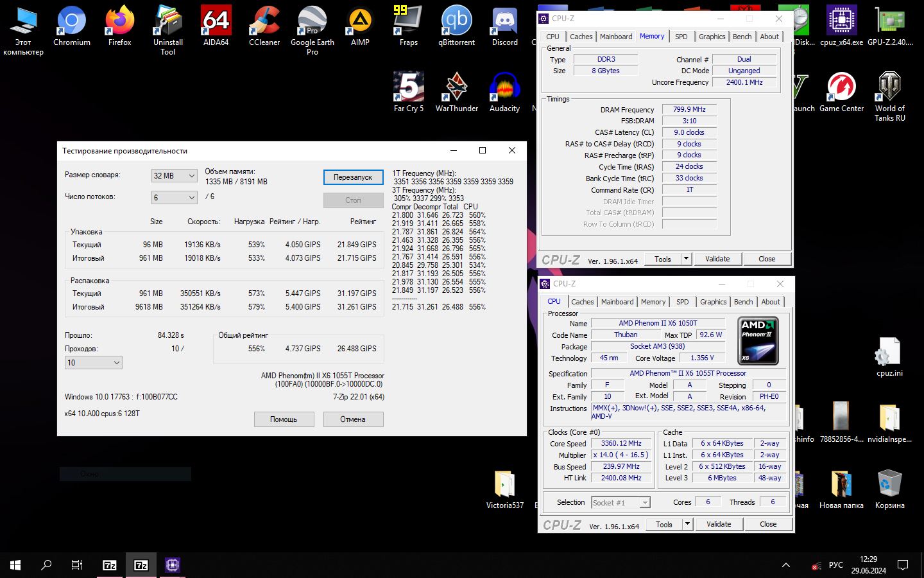924x578 pixels.
Task: Click the Помощь help button
Action: pos(284,419)
